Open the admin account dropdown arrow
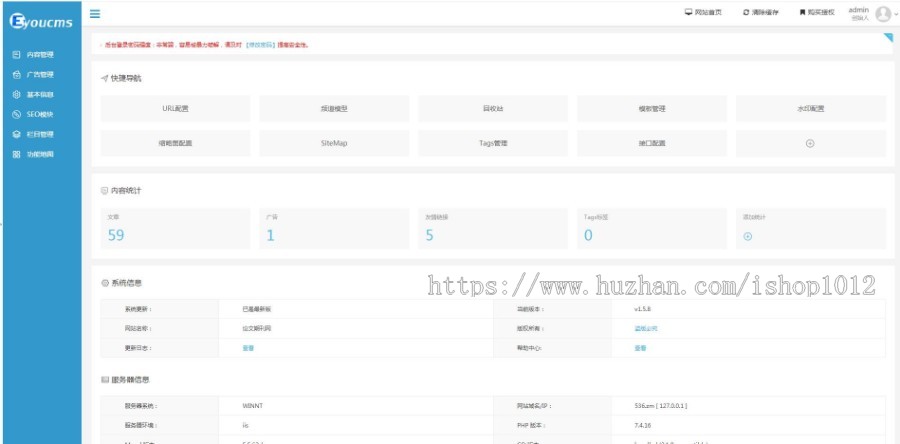The width and height of the screenshot is (900, 444). [x=896, y=14]
